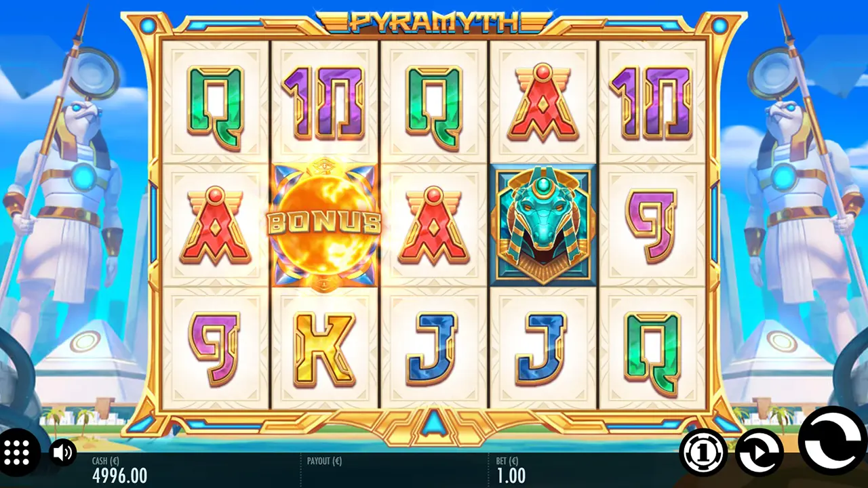Viewport: 868px width, 488px height.
Task: Click the glowing BONUS sun symbol
Action: pyautogui.click(x=325, y=224)
